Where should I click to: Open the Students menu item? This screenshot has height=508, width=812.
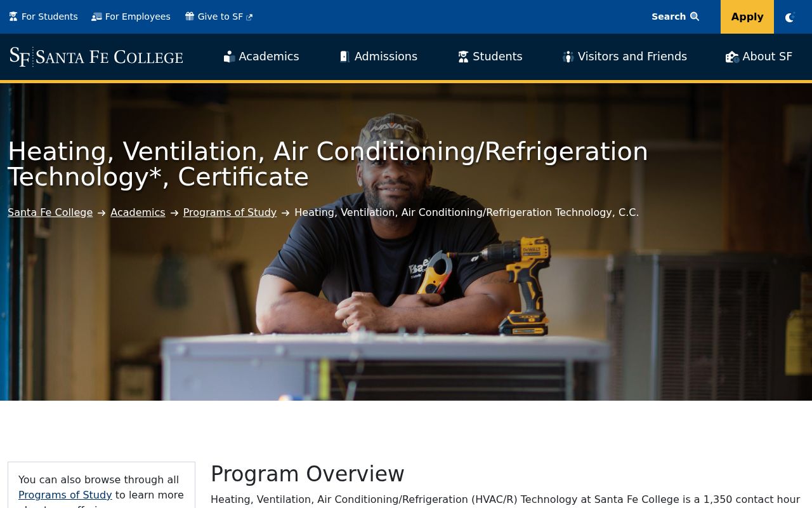[x=497, y=57]
